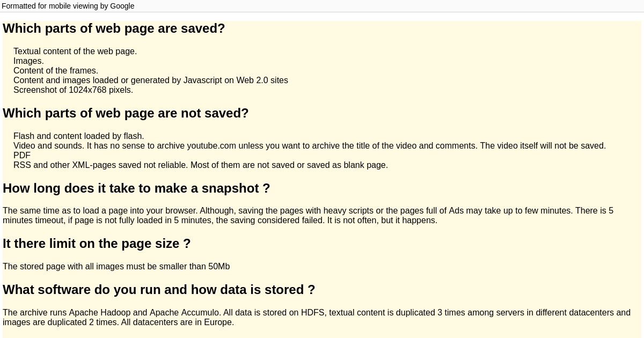Click the 'Which parts of web page are not saved?' heading

[x=126, y=113]
